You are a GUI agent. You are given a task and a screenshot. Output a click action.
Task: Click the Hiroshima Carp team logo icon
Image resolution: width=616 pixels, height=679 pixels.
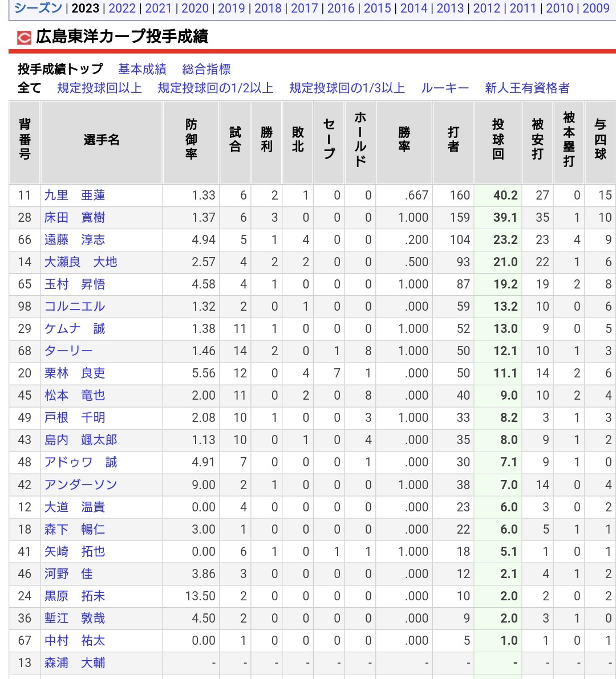pyautogui.click(x=24, y=38)
